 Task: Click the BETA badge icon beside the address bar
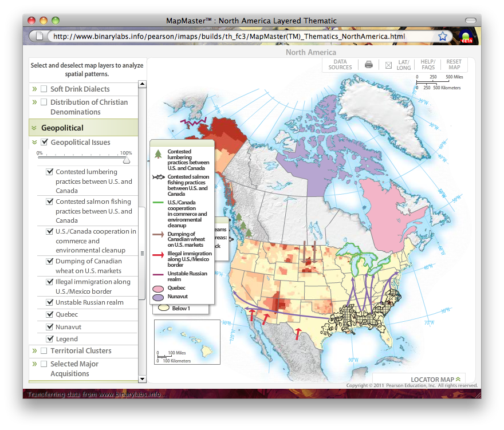click(x=466, y=37)
